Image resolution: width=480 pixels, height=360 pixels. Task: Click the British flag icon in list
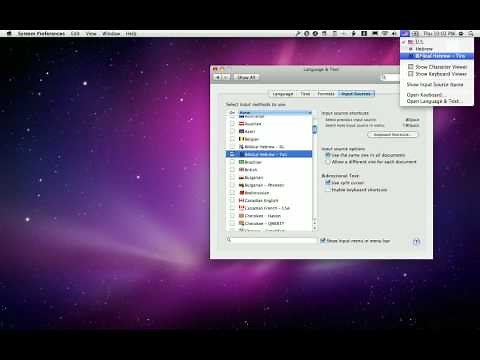click(241, 170)
